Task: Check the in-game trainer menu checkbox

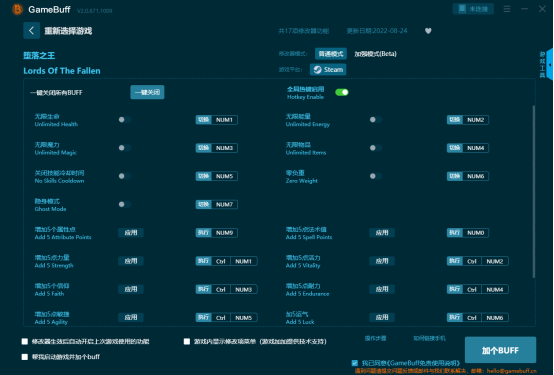Action: (187, 341)
